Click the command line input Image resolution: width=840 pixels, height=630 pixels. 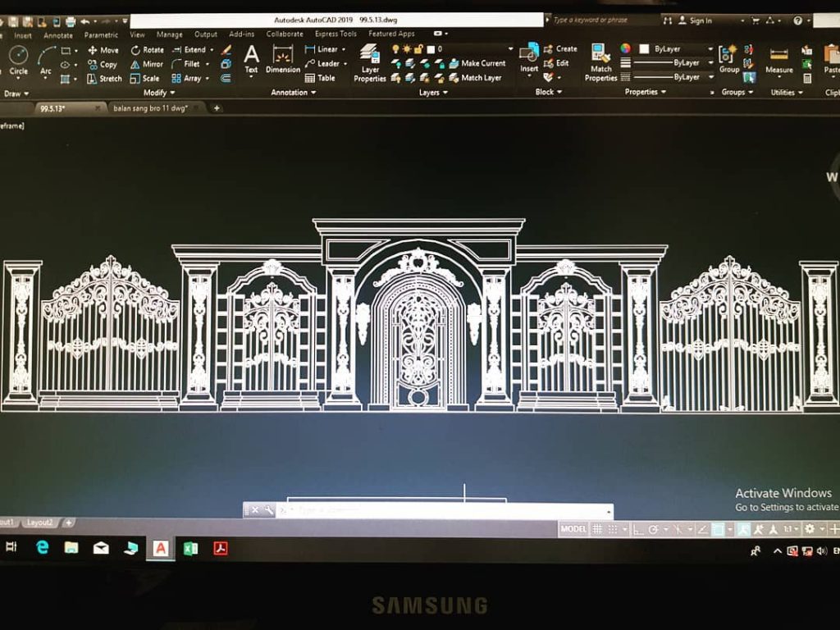click(445, 510)
